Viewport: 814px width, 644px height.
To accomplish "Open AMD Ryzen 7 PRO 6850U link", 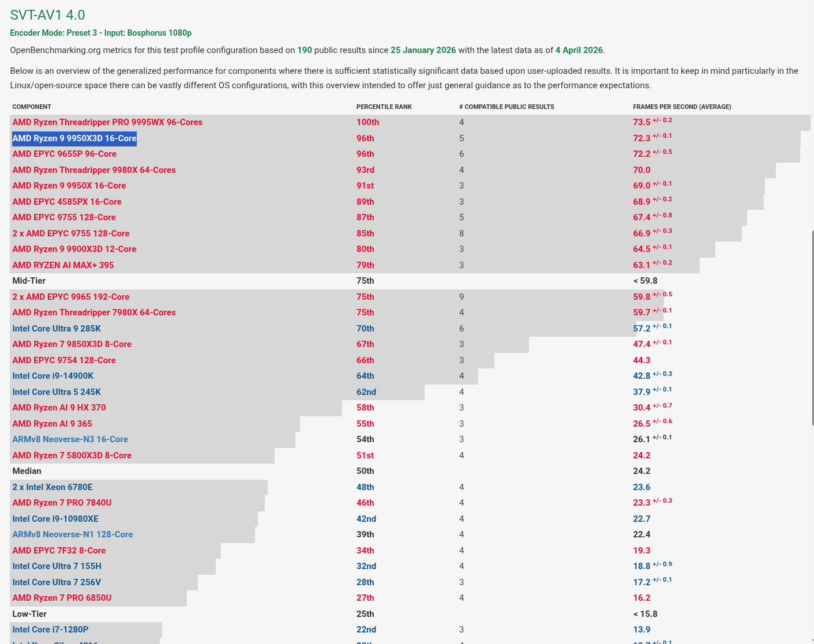I will [62, 598].
